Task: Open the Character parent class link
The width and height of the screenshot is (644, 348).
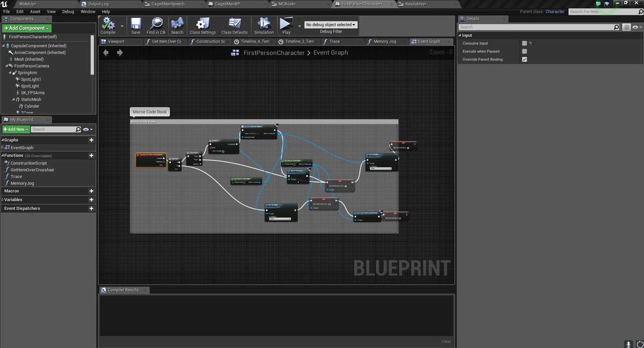Action: point(555,11)
